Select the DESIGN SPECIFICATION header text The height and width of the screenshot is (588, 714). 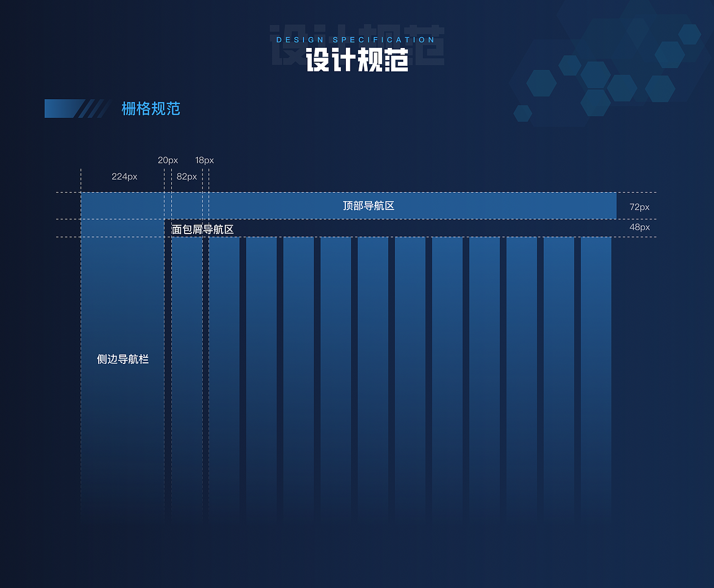[355, 40]
